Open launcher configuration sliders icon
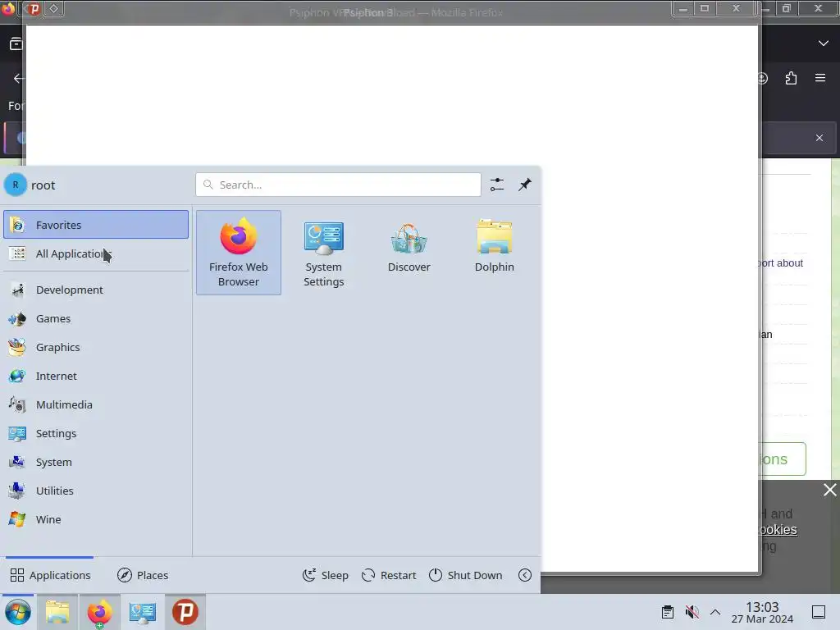 point(497,185)
